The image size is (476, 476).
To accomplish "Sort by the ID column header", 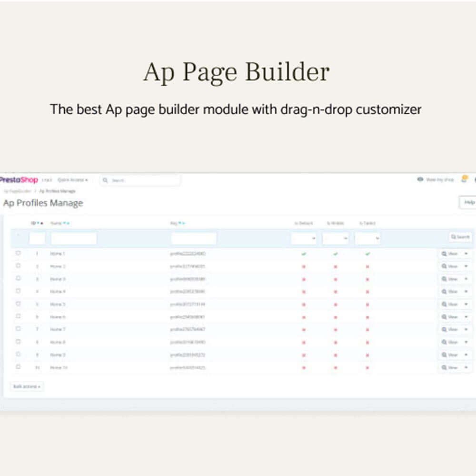I will [x=37, y=223].
